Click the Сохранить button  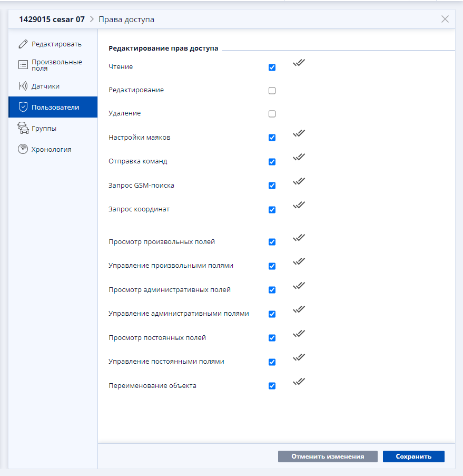tap(413, 456)
